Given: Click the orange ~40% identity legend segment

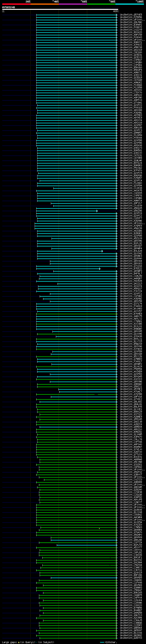Looking at the screenshot, I should pos(45,4).
